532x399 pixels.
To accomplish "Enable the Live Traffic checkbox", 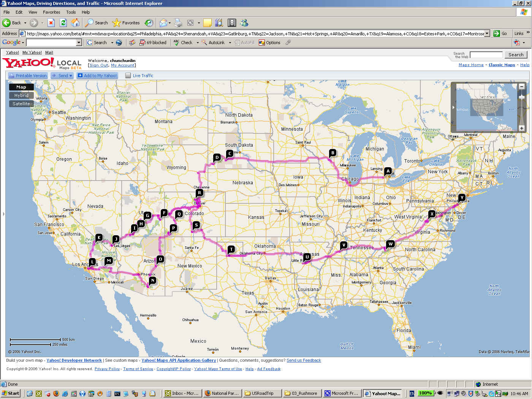I will (x=128, y=76).
